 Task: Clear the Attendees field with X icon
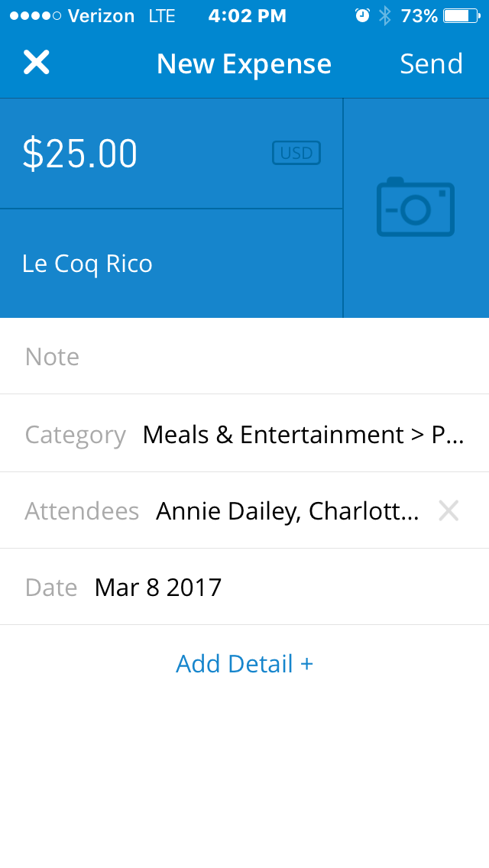click(x=449, y=510)
